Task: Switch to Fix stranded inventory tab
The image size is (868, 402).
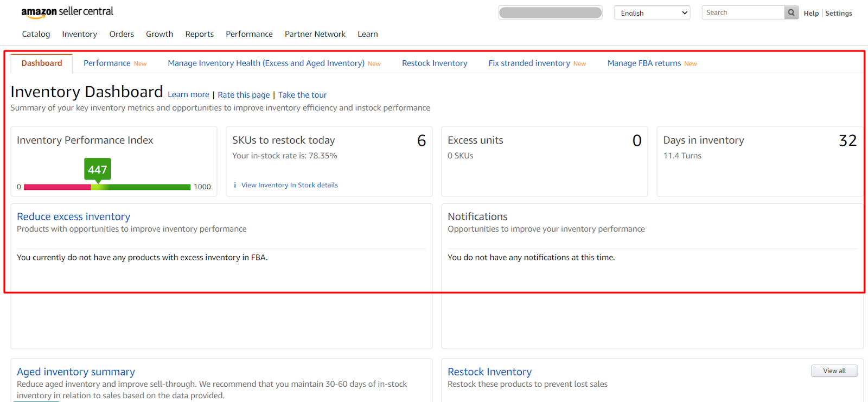Action: pos(537,63)
